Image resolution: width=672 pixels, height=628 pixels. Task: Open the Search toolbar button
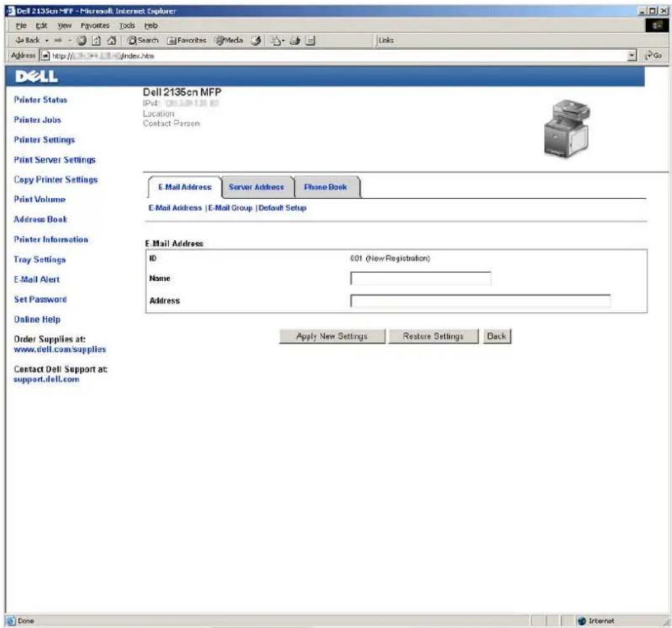pyautogui.click(x=143, y=41)
